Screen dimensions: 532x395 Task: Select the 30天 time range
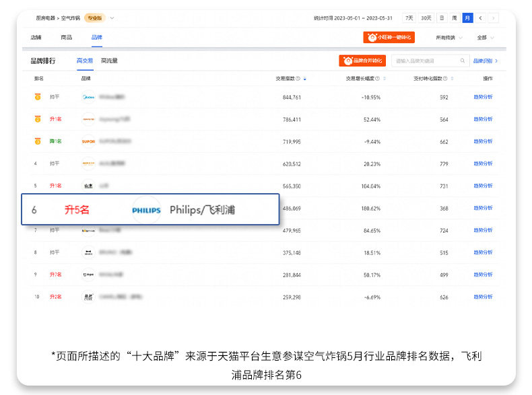point(426,18)
